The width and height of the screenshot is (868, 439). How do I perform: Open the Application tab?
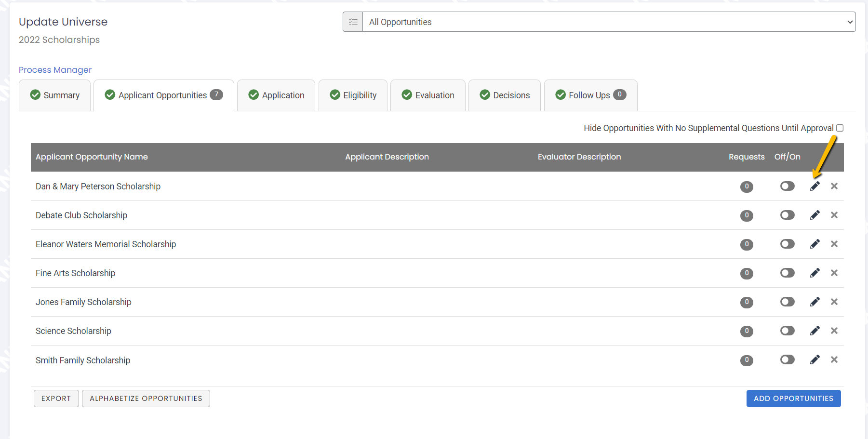coord(276,95)
